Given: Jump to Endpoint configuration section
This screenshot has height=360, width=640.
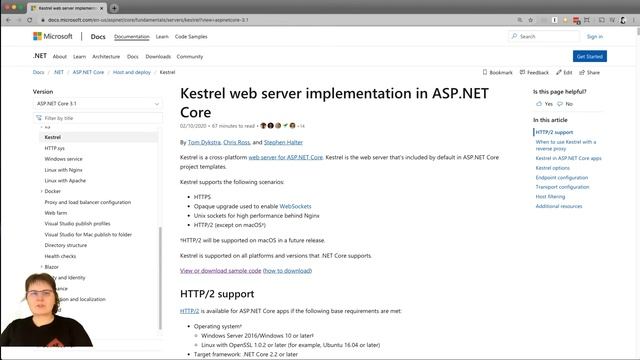Looking at the screenshot, I should pos(562,178).
